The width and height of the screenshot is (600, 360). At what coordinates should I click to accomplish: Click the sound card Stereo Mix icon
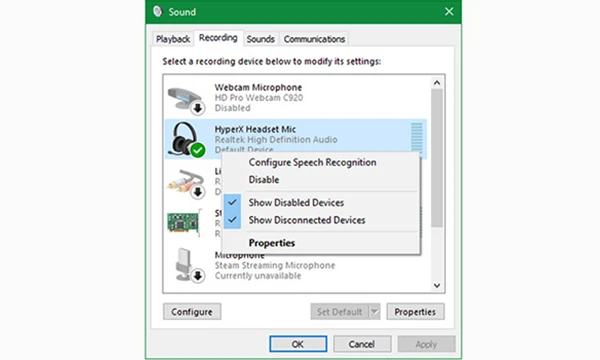(184, 223)
